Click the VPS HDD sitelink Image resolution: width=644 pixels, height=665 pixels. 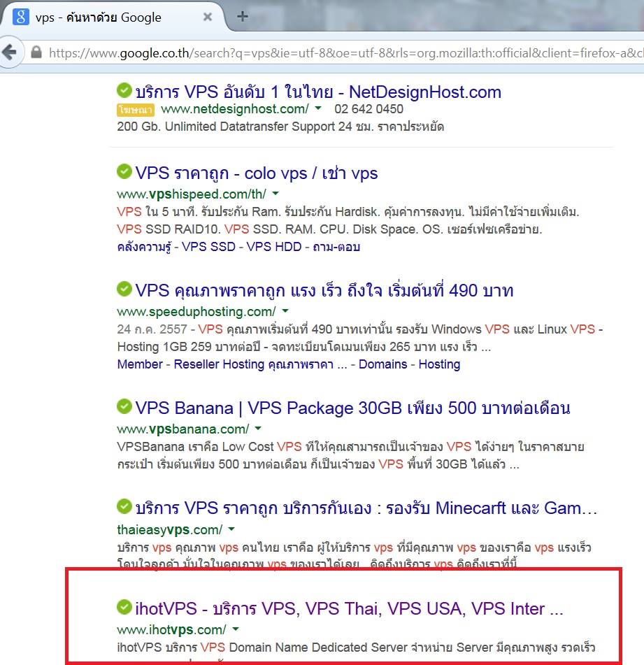point(274,247)
